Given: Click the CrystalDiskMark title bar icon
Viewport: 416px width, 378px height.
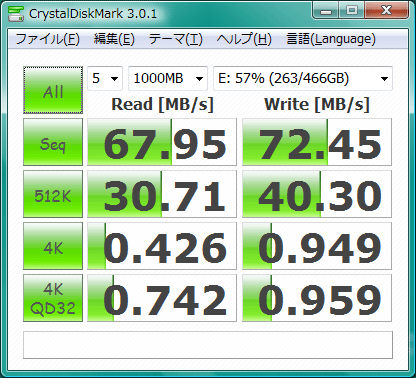Looking at the screenshot, I should click(x=16, y=13).
